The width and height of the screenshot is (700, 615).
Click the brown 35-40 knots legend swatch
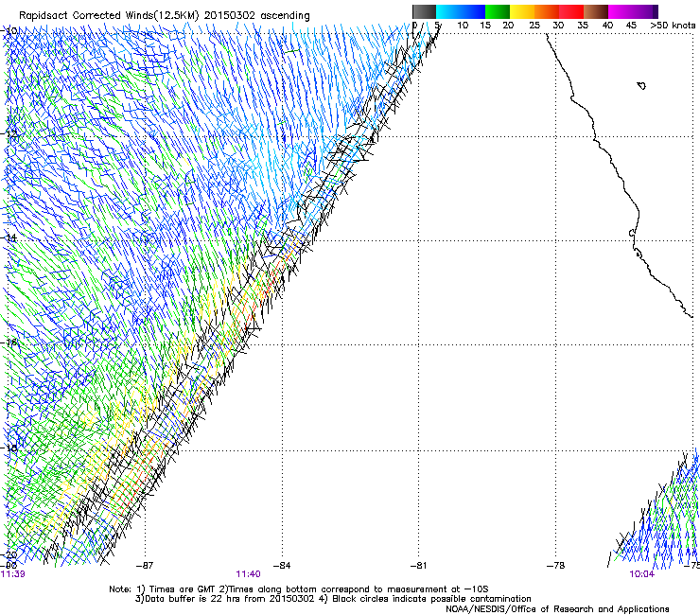pos(596,11)
